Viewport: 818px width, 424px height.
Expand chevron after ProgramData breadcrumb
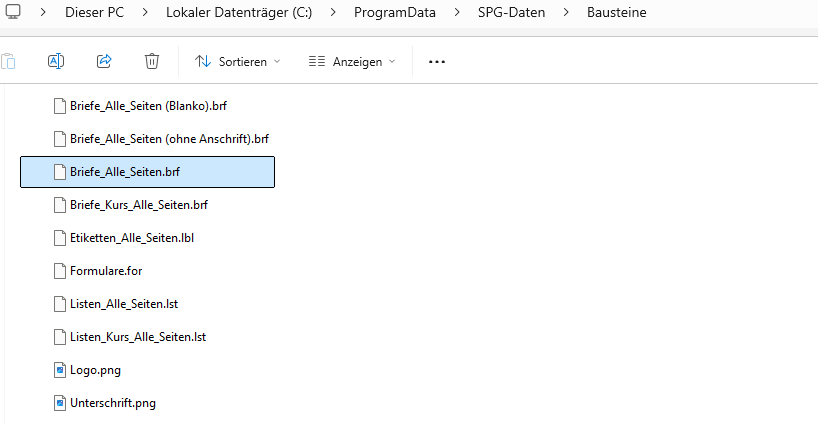pyautogui.click(x=456, y=14)
